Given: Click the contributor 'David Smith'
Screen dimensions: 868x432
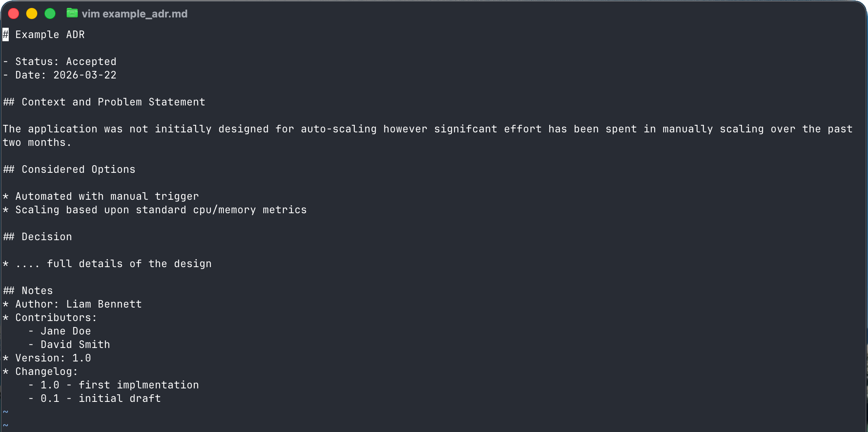Looking at the screenshot, I should (75, 344).
